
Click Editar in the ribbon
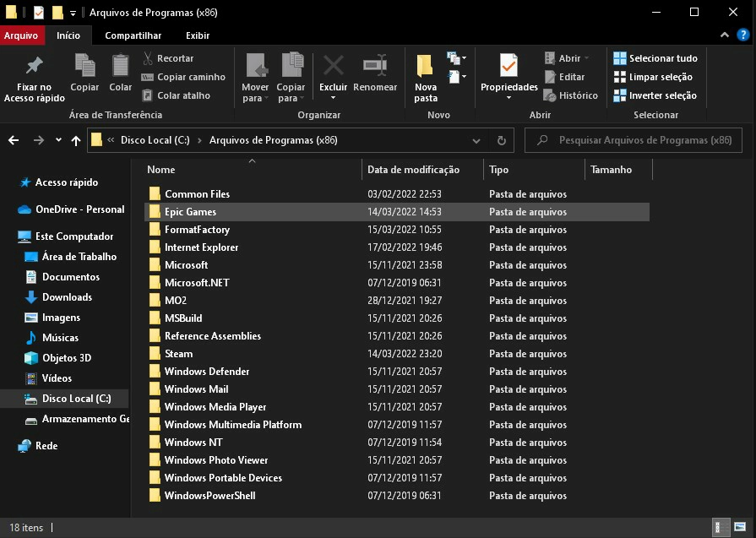(564, 77)
